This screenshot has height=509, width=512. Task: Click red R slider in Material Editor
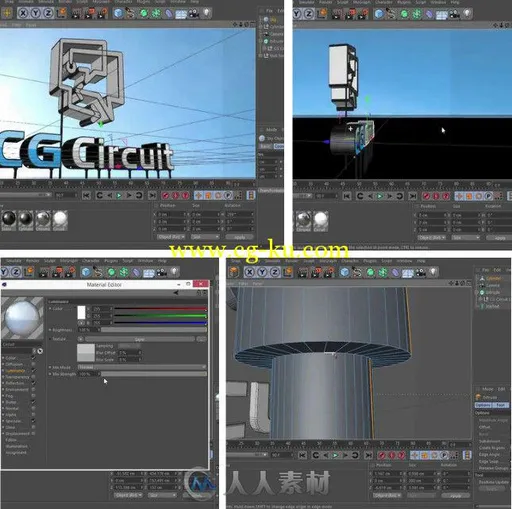(160, 309)
